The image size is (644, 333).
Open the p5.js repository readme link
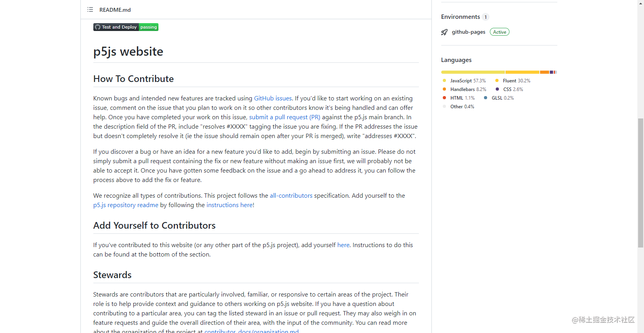click(x=126, y=205)
